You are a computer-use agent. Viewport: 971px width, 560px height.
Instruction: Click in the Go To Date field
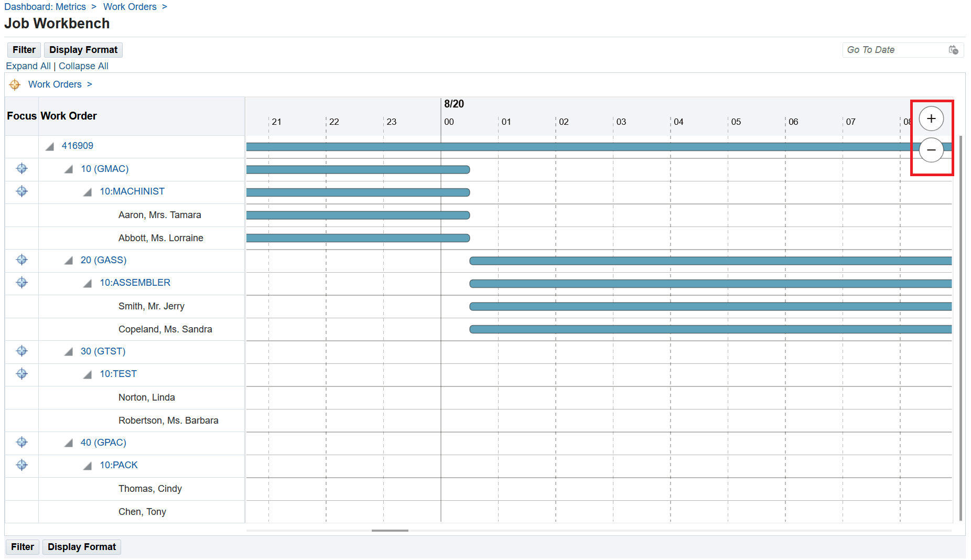coord(896,50)
